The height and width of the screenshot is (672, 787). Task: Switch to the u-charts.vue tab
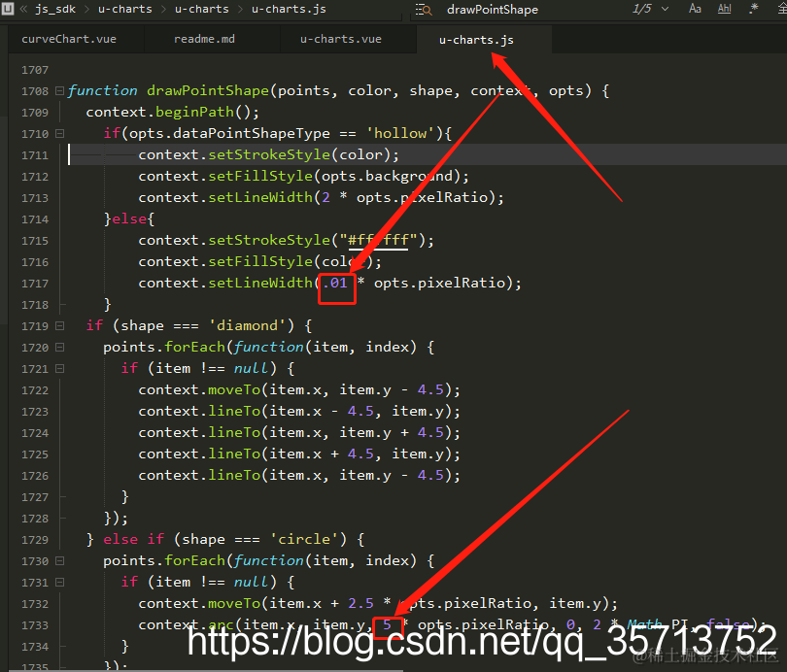(349, 39)
